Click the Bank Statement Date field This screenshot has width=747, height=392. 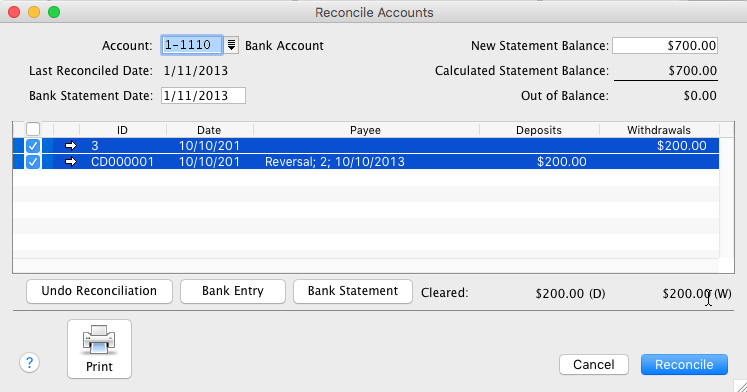(x=203, y=95)
